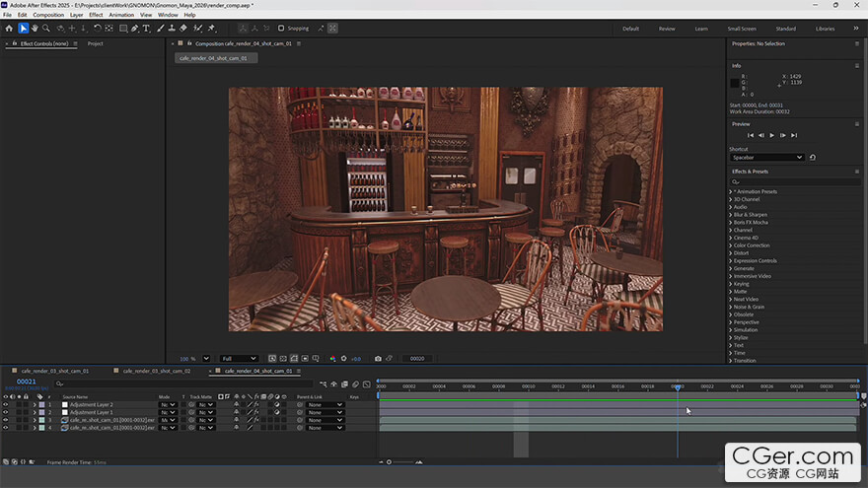This screenshot has height=488, width=868.
Task: Open the Spacebar shortcut dropdown
Action: click(x=767, y=157)
